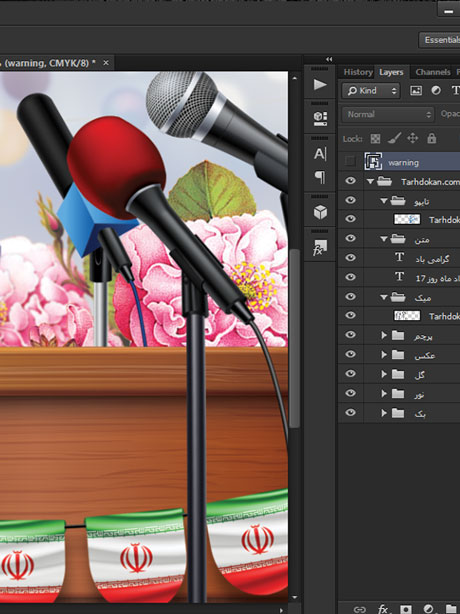Switch to the History tab

(358, 72)
